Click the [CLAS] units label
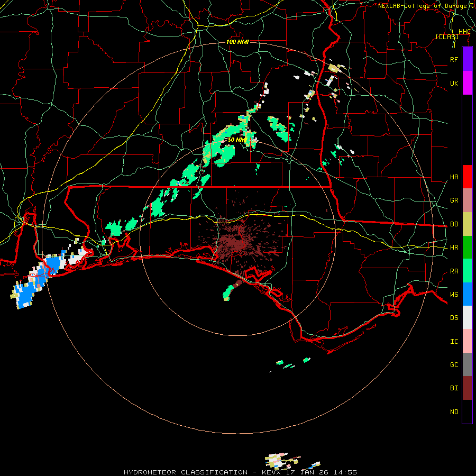476x476 pixels. click(447, 36)
